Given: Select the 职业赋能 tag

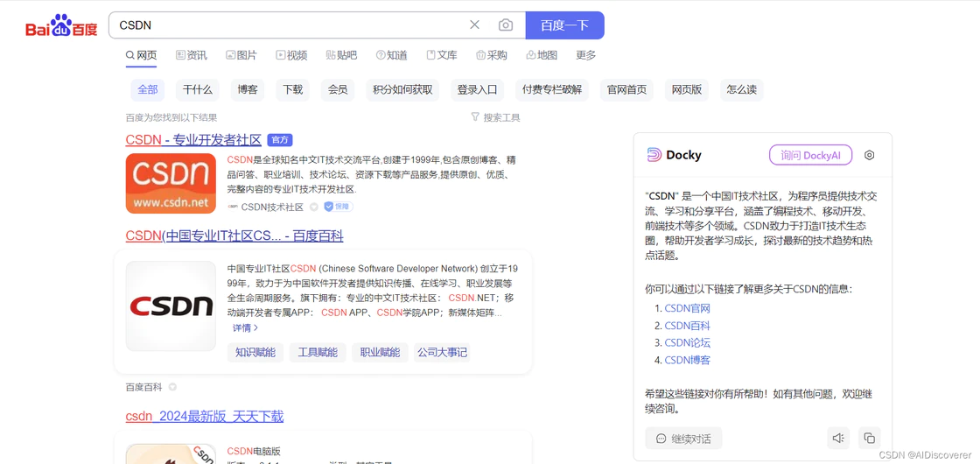Looking at the screenshot, I should point(380,353).
